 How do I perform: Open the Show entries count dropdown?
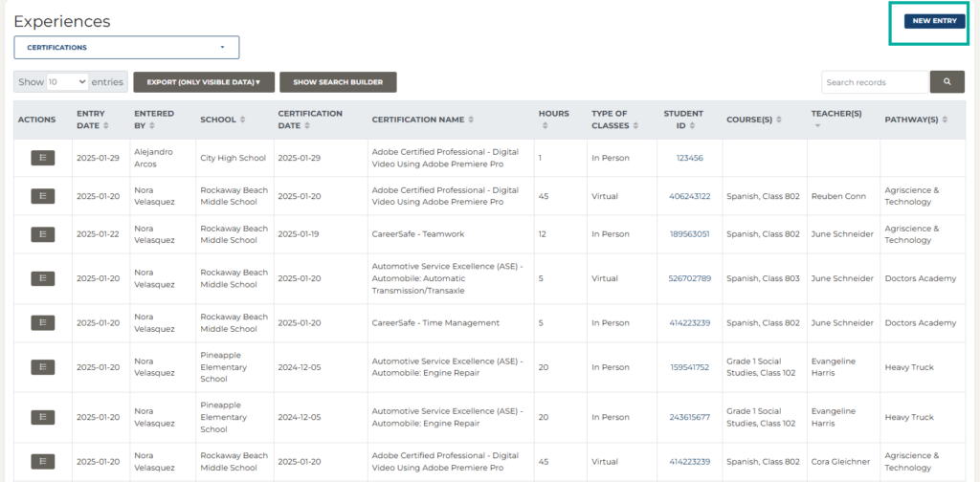(x=68, y=82)
